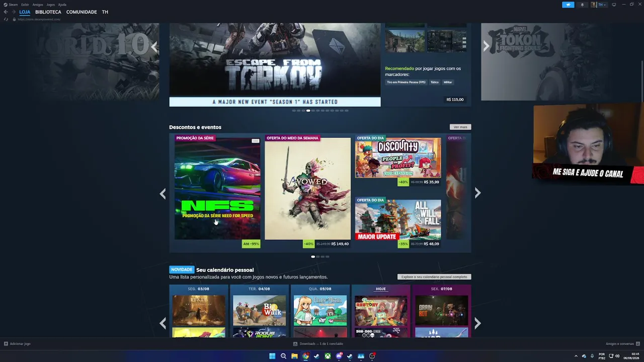Switch to the BIBLIOTECA tab

48,12
